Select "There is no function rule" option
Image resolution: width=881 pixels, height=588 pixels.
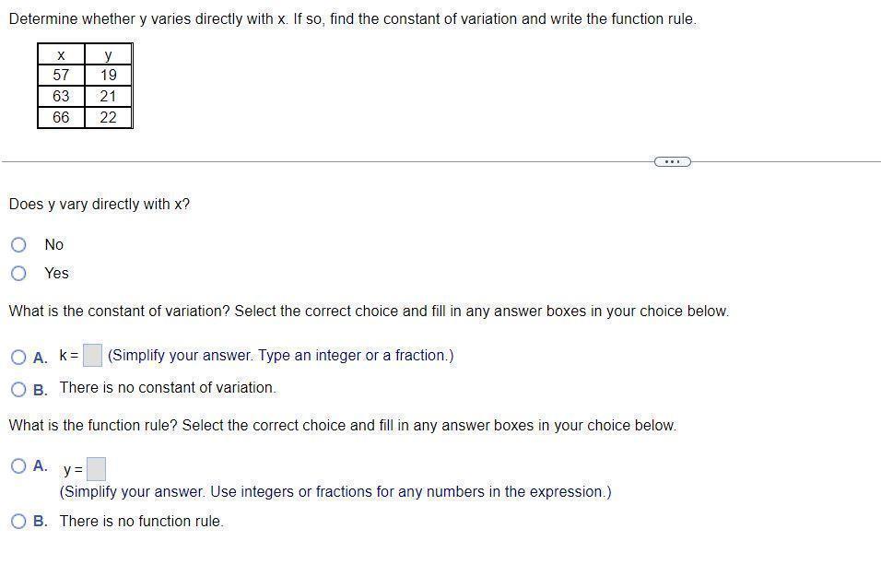coord(18,522)
